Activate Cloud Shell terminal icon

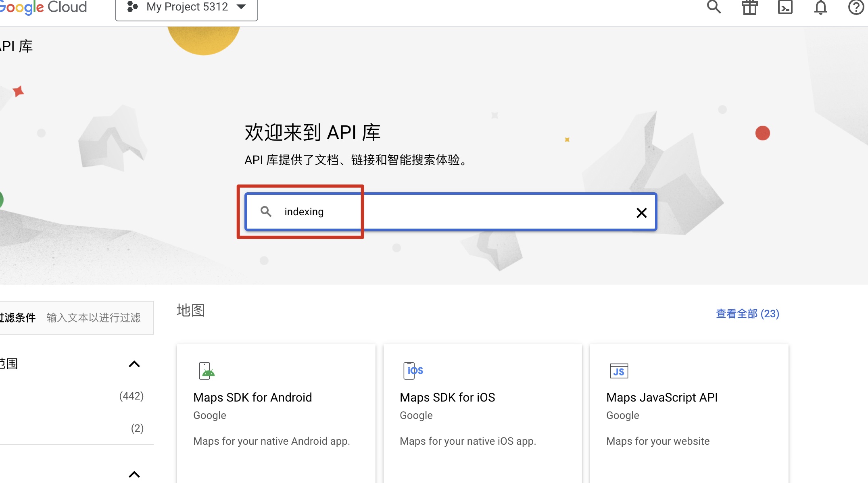(785, 7)
